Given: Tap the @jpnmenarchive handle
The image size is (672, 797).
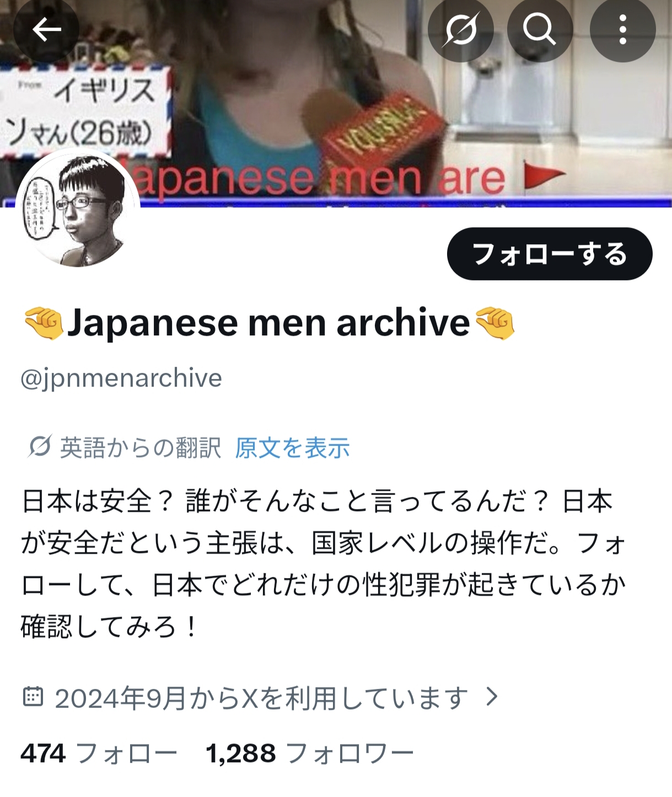Looking at the screenshot, I should (x=121, y=378).
